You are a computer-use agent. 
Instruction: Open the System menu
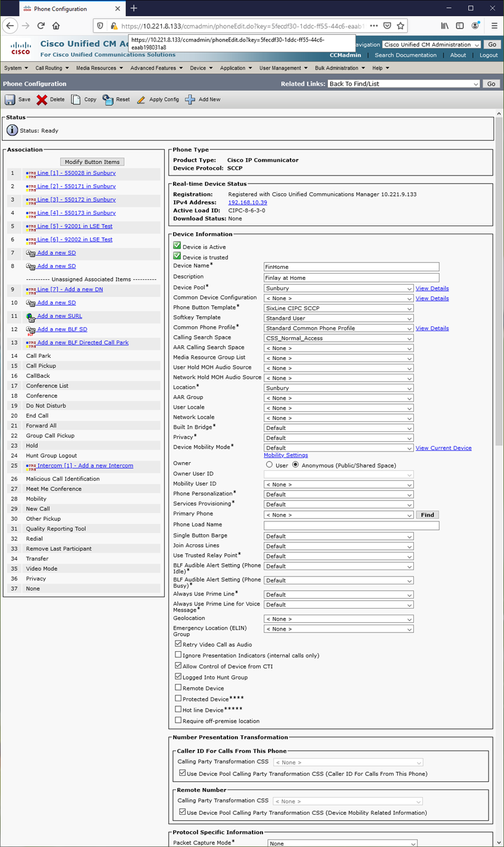15,68
